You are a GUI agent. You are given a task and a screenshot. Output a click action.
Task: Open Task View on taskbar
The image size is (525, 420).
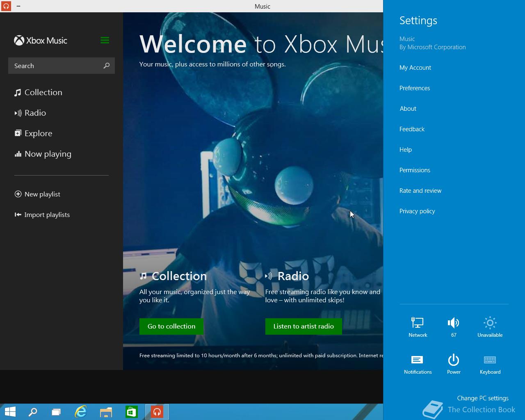pos(56,412)
